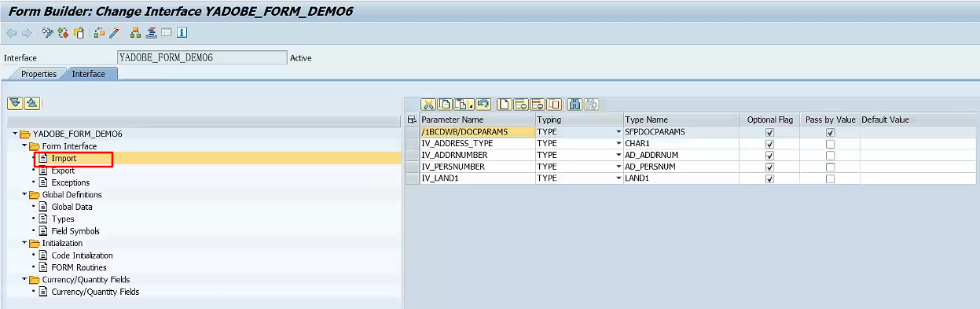Paste with the table Paste icon
Image resolution: width=980 pixels, height=309 pixels.
point(461,104)
